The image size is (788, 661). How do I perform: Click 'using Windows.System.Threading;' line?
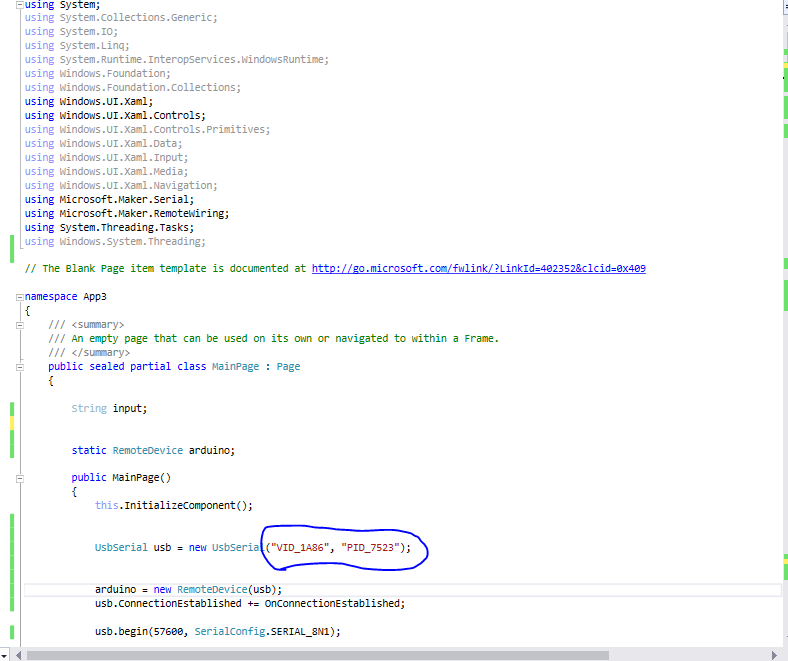pos(115,242)
